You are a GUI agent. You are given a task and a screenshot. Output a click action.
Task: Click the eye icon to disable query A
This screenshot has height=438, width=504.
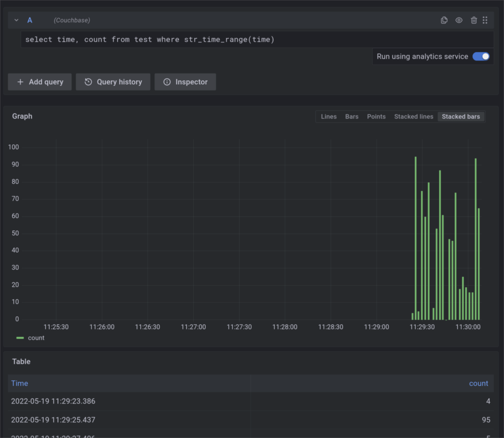click(x=459, y=20)
